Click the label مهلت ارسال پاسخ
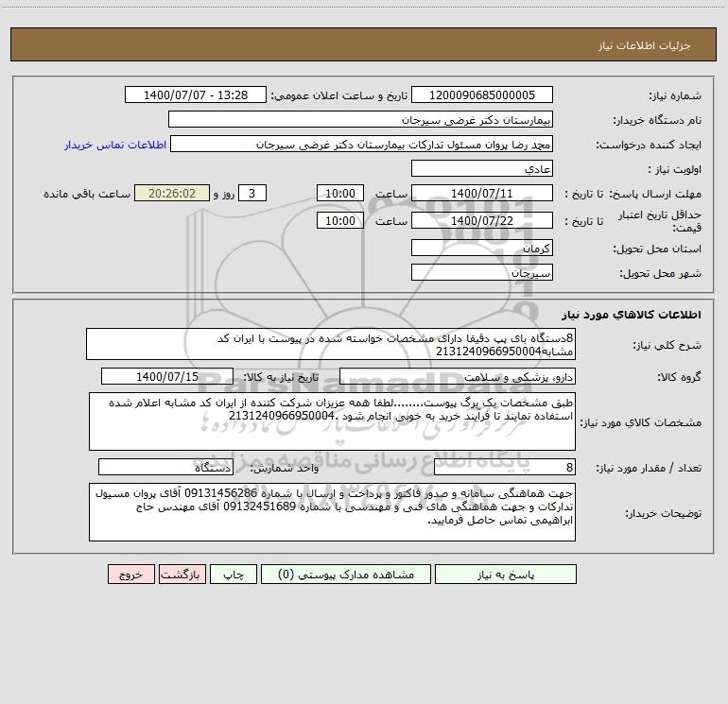The image size is (728, 704). (x=656, y=194)
